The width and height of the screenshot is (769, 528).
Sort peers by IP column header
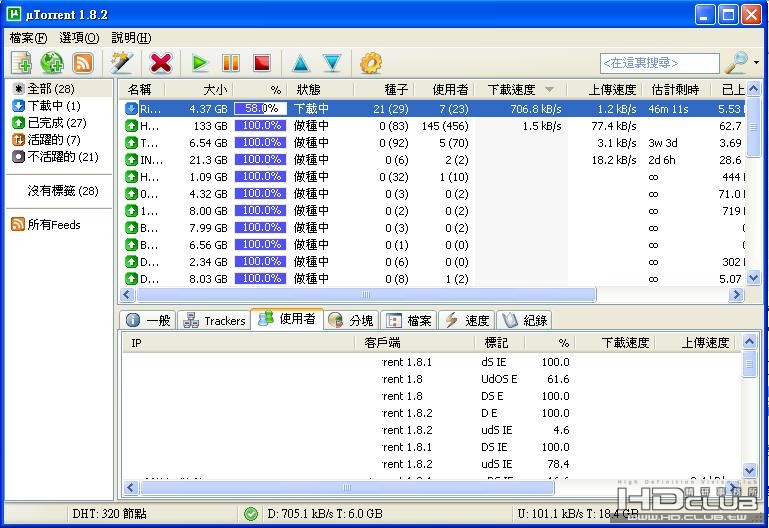238,343
